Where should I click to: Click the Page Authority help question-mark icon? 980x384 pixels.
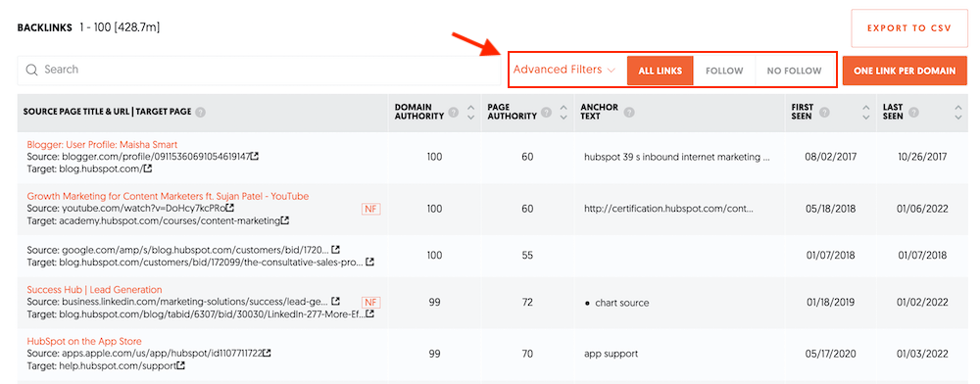tap(546, 113)
